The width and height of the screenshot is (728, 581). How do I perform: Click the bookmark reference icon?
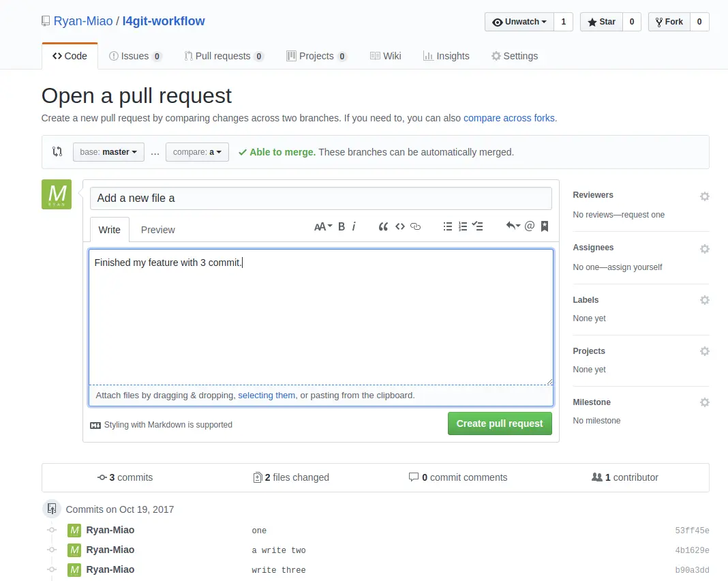[x=545, y=226]
